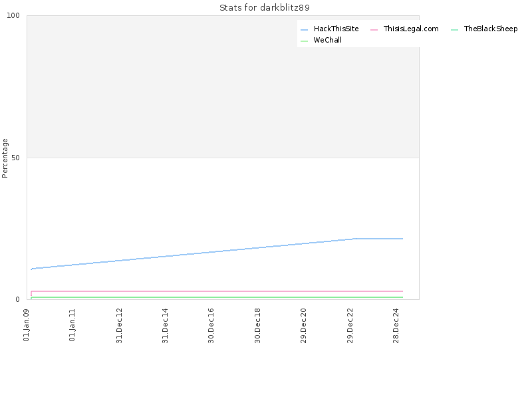Toggle the ThisisLegal.com legend label

click(411, 29)
